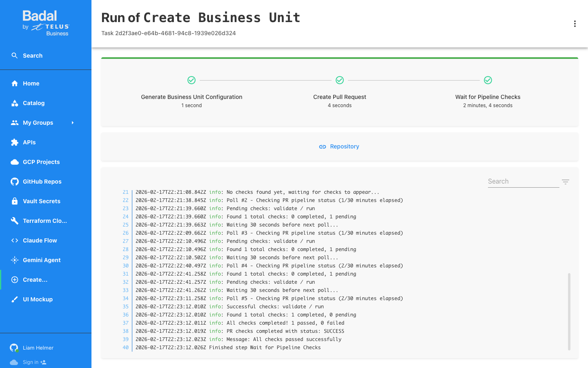
Task: Click the Vault Secrets lock icon
Action: pos(15,201)
